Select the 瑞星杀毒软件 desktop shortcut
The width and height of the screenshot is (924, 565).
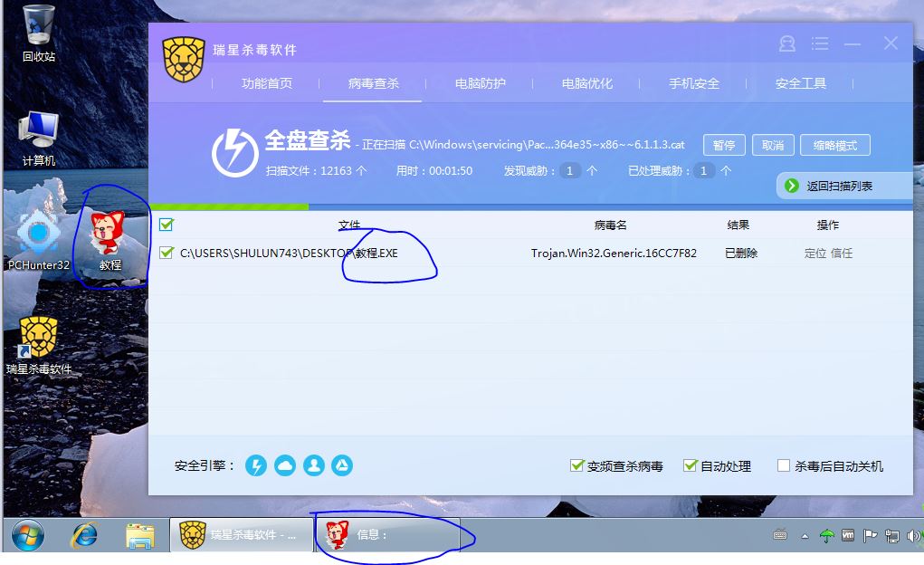pyautogui.click(x=39, y=346)
